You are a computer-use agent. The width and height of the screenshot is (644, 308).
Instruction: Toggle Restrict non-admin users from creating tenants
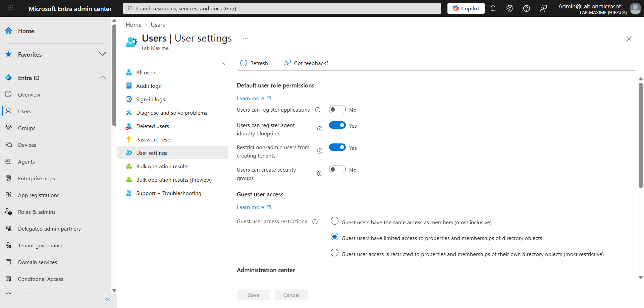coord(337,147)
